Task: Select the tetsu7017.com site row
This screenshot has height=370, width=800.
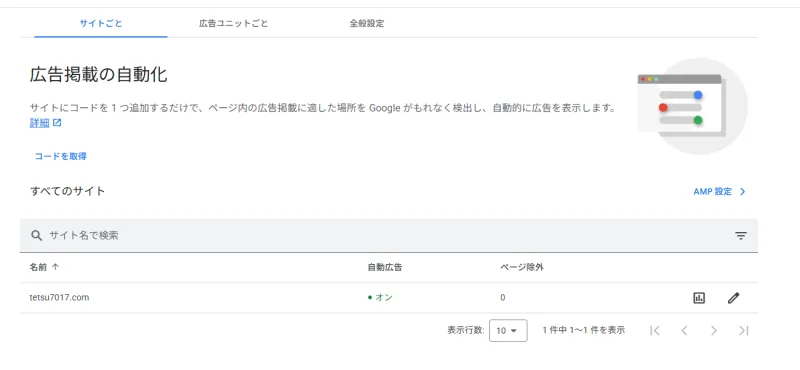Action: (x=389, y=298)
